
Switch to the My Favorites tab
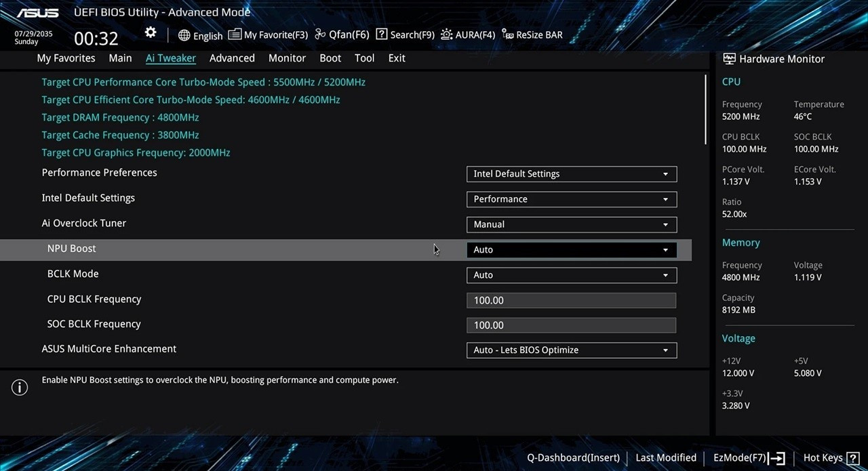(66, 58)
